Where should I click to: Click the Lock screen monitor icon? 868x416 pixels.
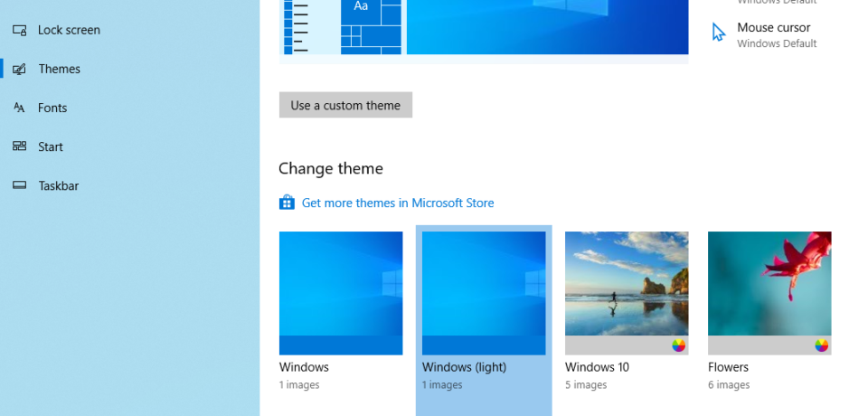19,30
